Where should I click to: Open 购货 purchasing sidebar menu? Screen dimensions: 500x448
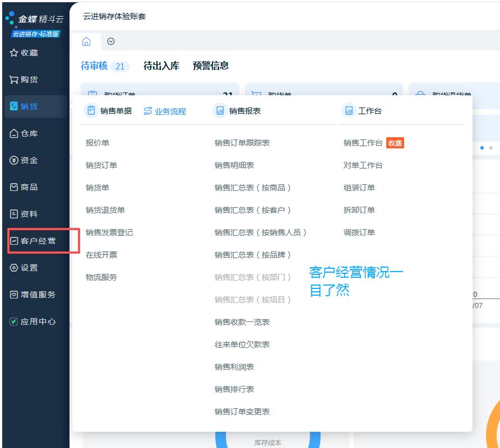(x=24, y=80)
